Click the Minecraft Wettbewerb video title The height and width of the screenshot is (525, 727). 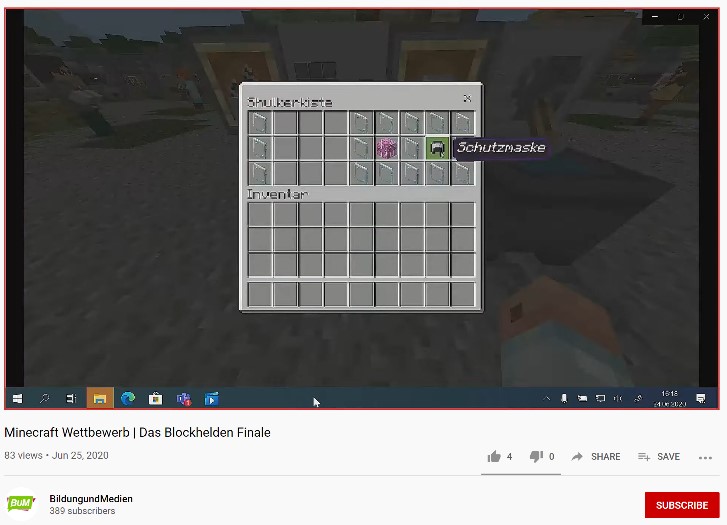coord(137,433)
